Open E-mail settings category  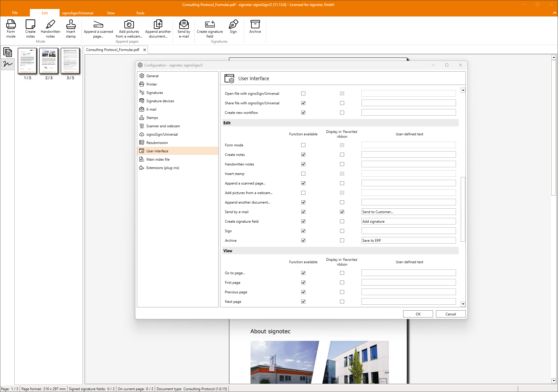(x=178, y=109)
